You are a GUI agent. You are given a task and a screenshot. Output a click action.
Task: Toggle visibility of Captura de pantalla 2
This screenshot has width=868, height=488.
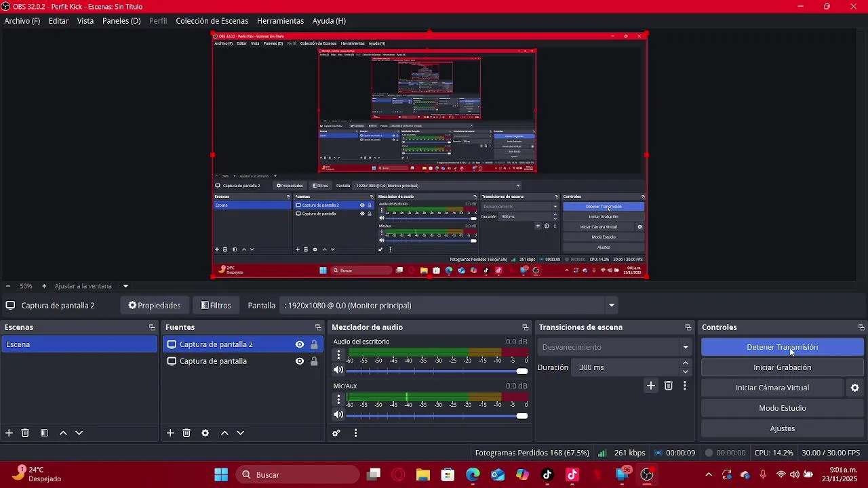300,344
